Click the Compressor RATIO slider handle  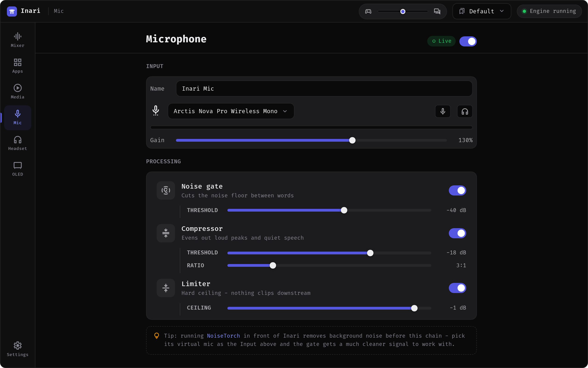(273, 265)
